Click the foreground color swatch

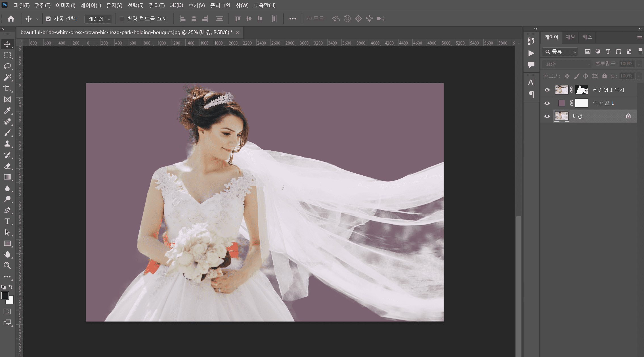click(5, 295)
